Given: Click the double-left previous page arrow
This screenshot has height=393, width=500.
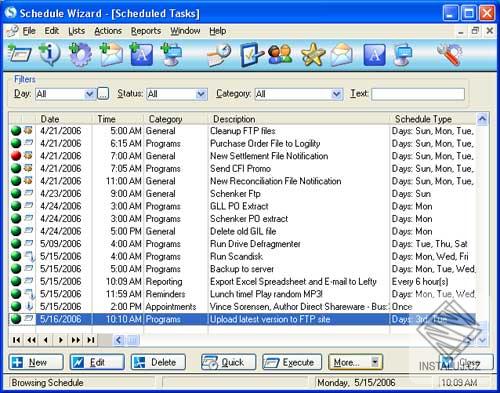Looking at the screenshot, I should (x=31, y=340).
